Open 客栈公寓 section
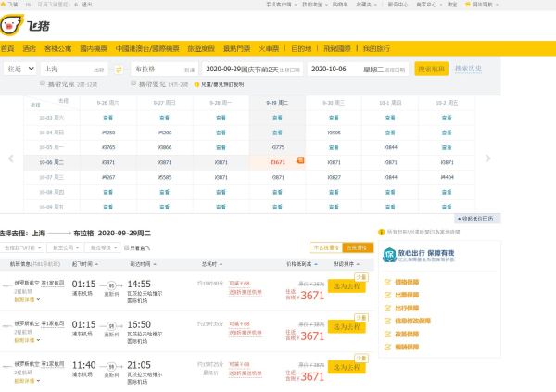This screenshot has height=392, width=556. click(57, 48)
